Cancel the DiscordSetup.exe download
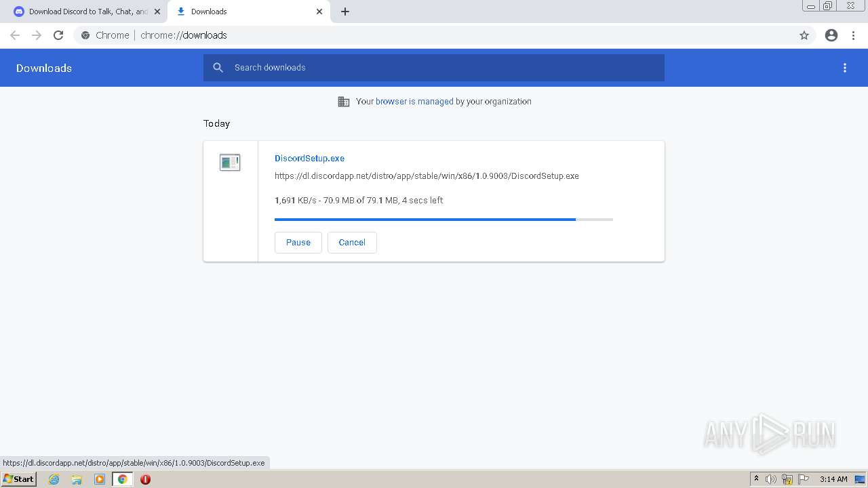Viewport: 868px width, 488px height. click(352, 243)
